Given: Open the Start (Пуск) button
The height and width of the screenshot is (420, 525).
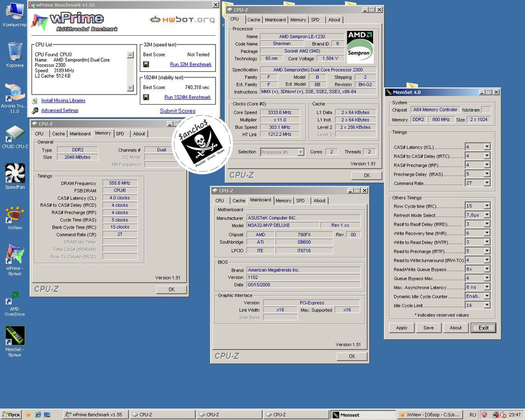Looking at the screenshot, I should pyautogui.click(x=11, y=415).
